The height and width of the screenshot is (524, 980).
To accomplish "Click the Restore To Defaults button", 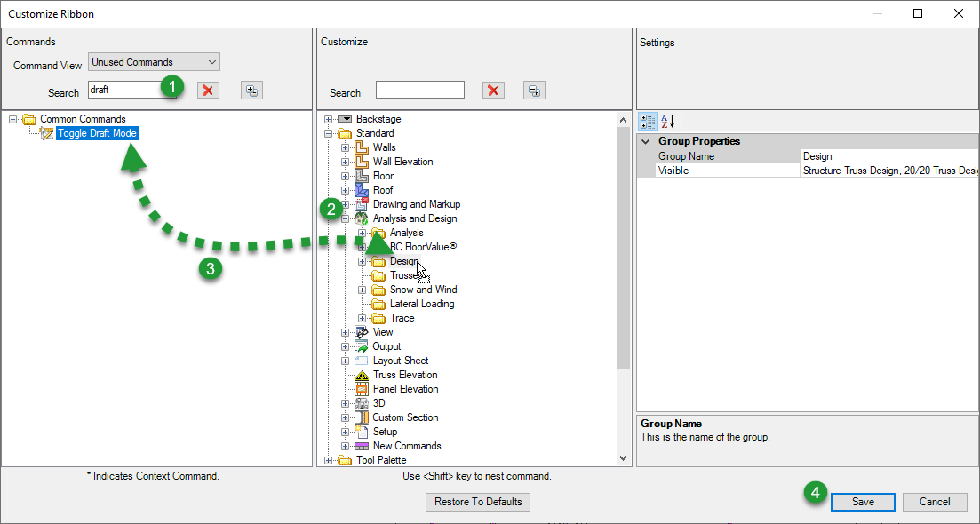I will pos(477,502).
